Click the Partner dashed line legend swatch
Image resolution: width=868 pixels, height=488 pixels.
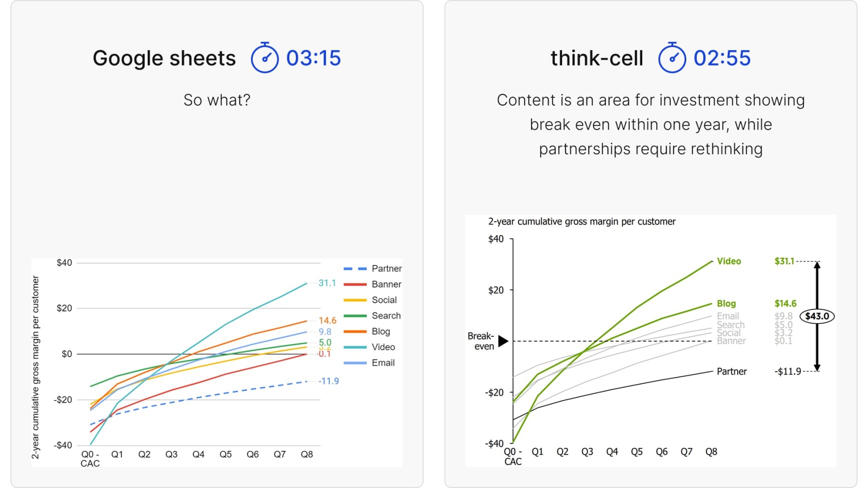click(355, 269)
